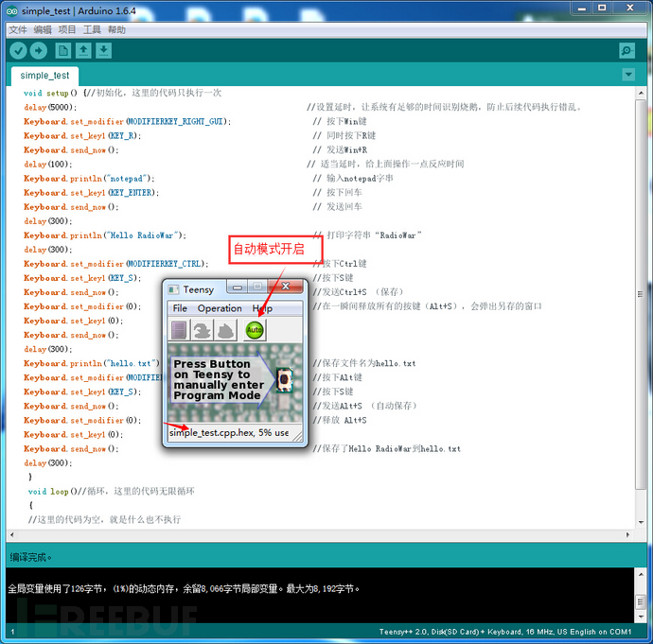Click the Keyboard.println("notepad") line
Viewport: 653px width, 644px height.
pos(89,179)
